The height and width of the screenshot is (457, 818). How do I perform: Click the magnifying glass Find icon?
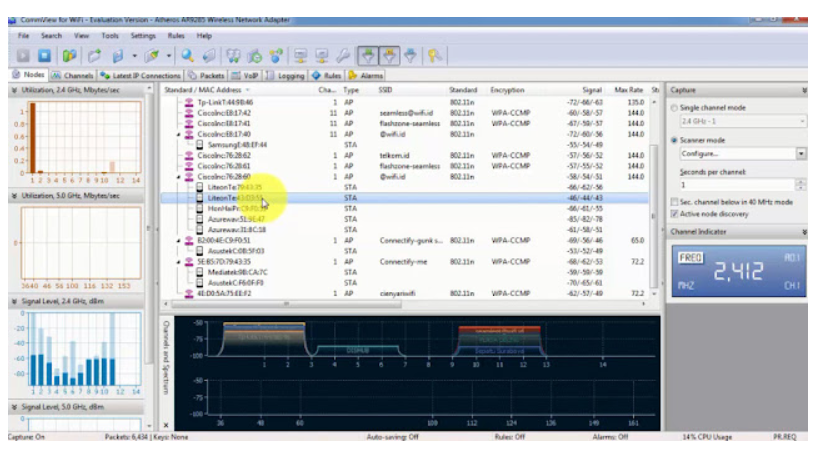187,55
